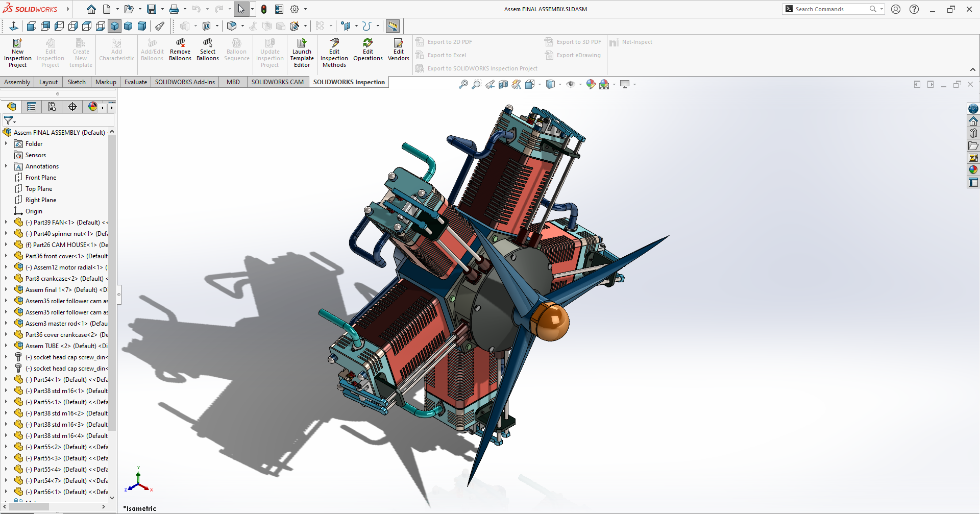
Task: Click the Rebuild traffic light icon
Action: coord(264,9)
